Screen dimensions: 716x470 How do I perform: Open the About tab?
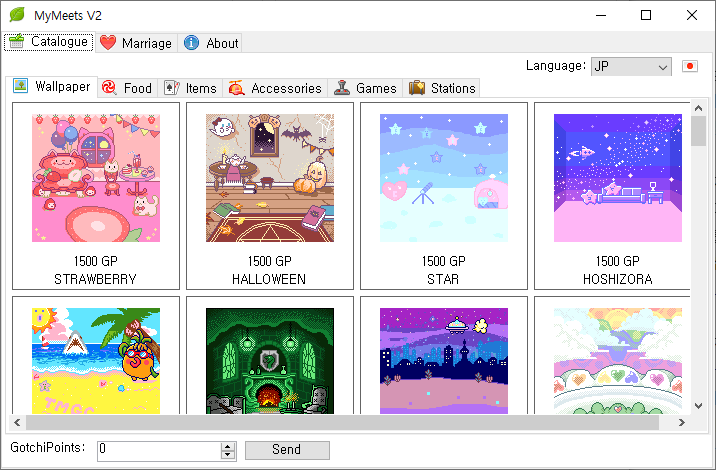pos(211,43)
